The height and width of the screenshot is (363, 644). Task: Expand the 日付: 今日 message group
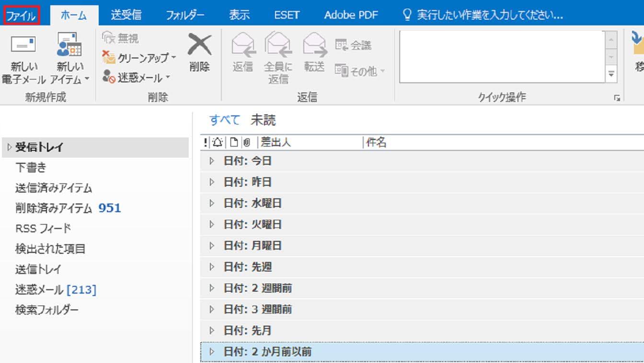click(x=212, y=161)
